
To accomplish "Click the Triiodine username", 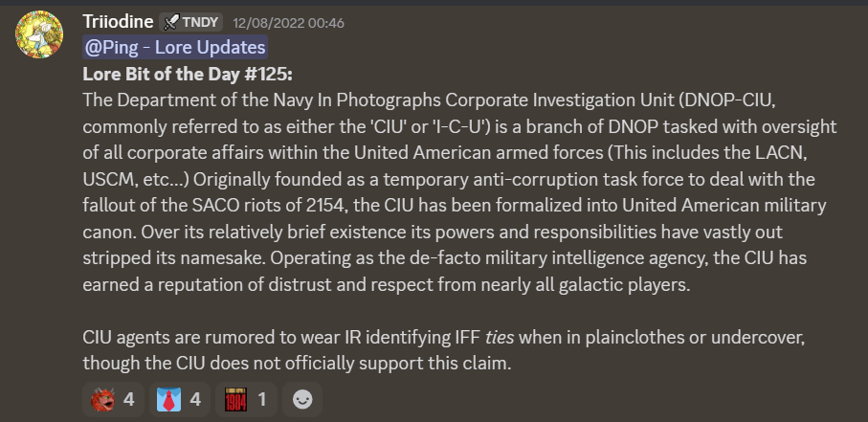I will [x=117, y=22].
